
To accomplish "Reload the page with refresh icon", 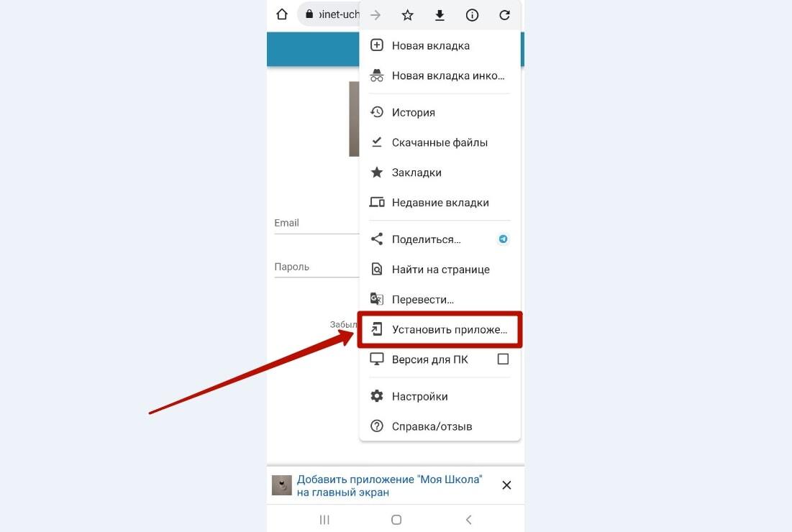I will (504, 15).
